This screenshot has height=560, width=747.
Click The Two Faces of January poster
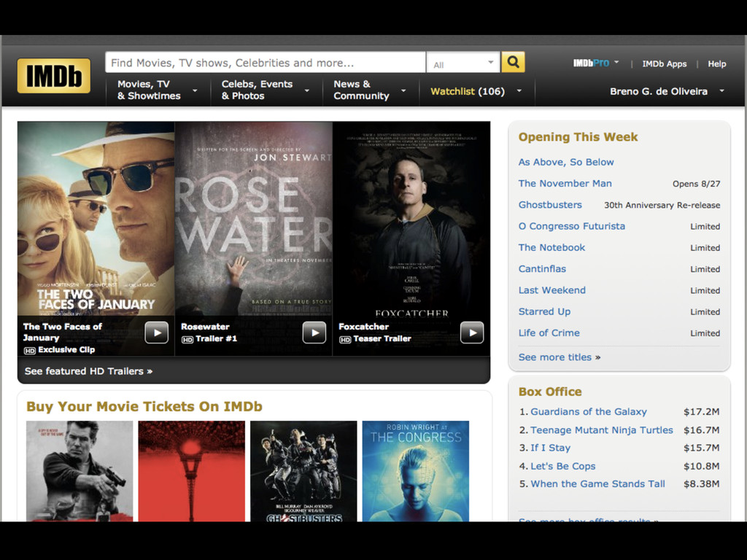96,219
